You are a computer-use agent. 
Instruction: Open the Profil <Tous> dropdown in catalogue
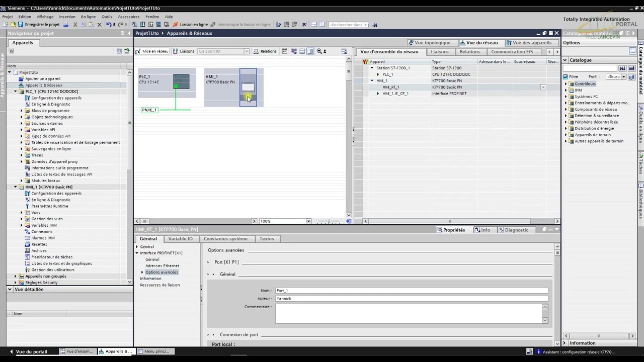coord(623,77)
